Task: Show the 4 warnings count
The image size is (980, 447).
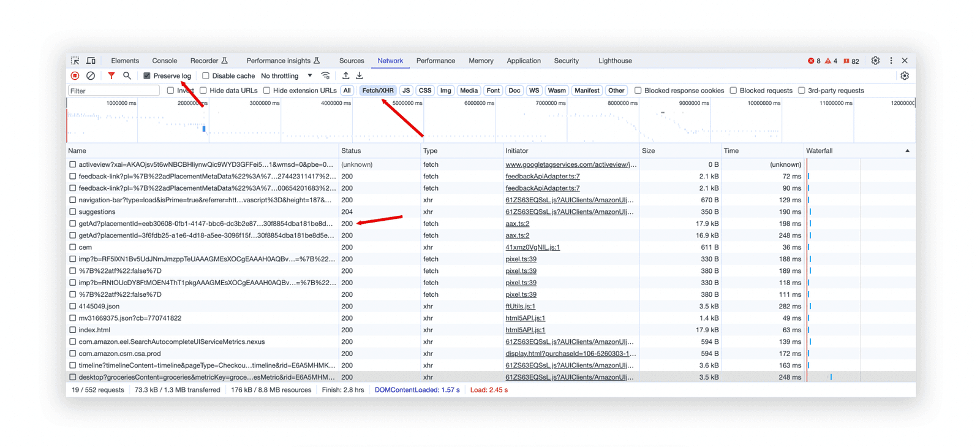Action: pos(831,61)
